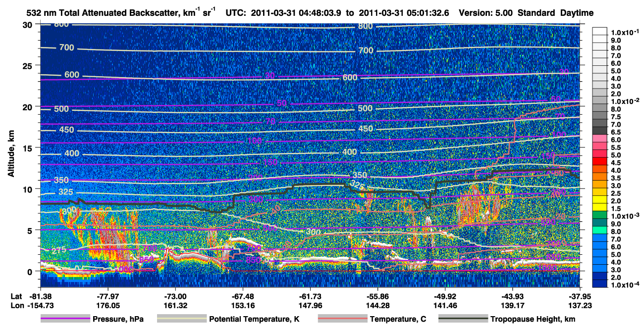Click latitude value '-77.97'
The width and height of the screenshot is (644, 330).
pyautogui.click(x=107, y=296)
